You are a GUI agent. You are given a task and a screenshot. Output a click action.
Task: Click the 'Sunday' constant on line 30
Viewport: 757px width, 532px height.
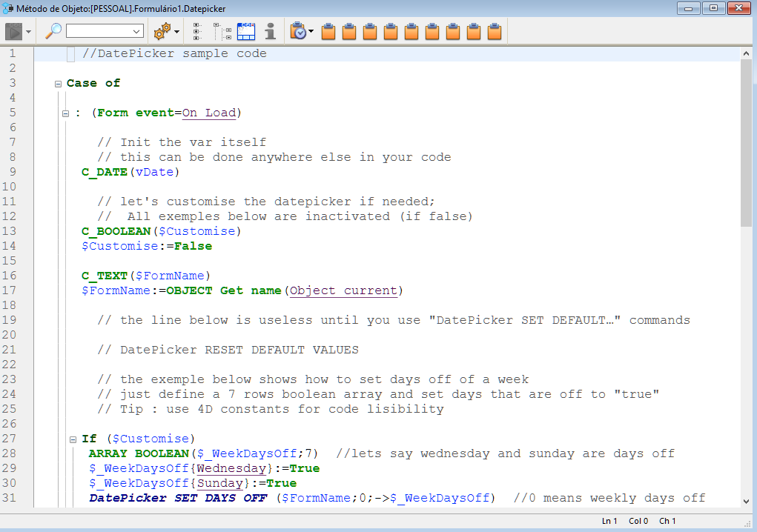[x=220, y=483]
